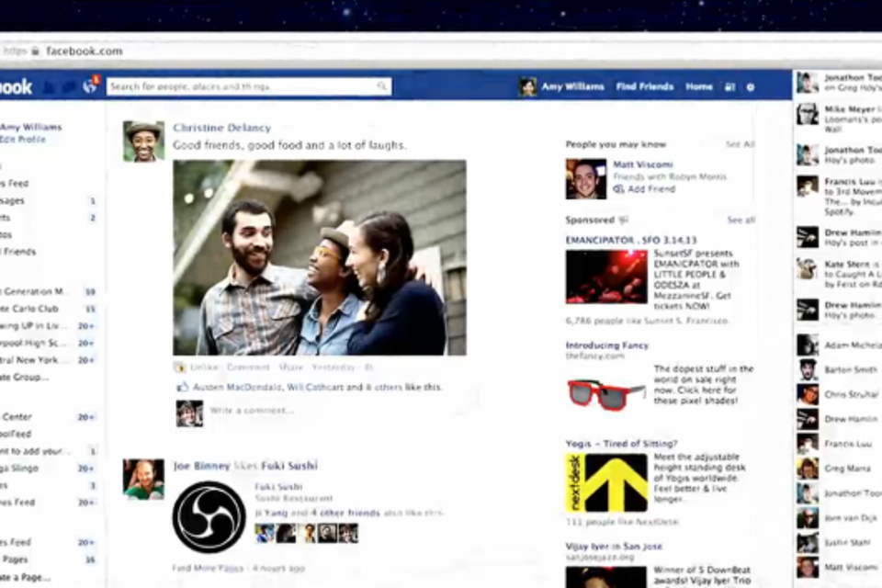Open the privacy shortcuts lock icon

coord(729,87)
